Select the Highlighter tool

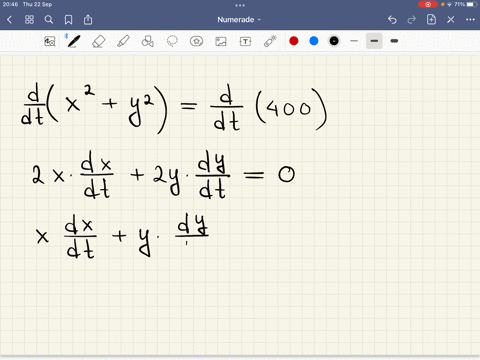(x=123, y=41)
